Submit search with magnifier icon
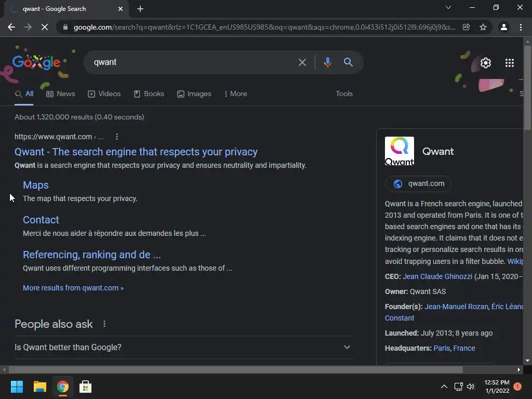This screenshot has height=399, width=532. coord(348,62)
